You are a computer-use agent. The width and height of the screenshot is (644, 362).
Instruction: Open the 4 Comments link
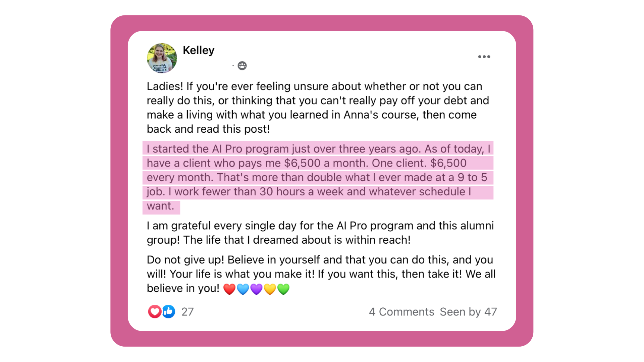[401, 312]
